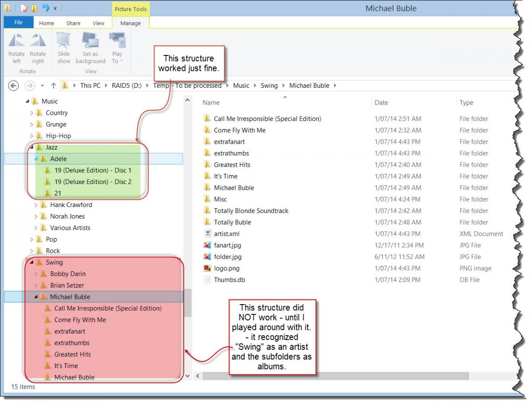Sort by the Date column header
532x403 pixels.
[x=381, y=102]
